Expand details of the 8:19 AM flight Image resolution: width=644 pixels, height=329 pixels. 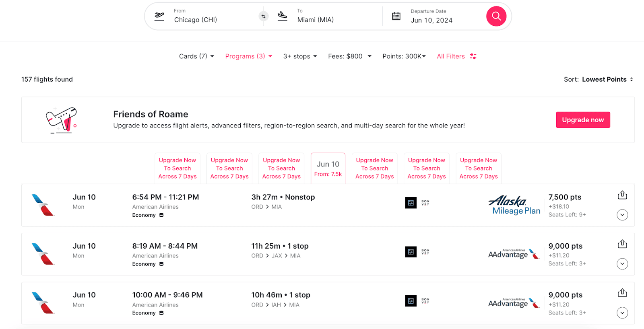pos(622,264)
